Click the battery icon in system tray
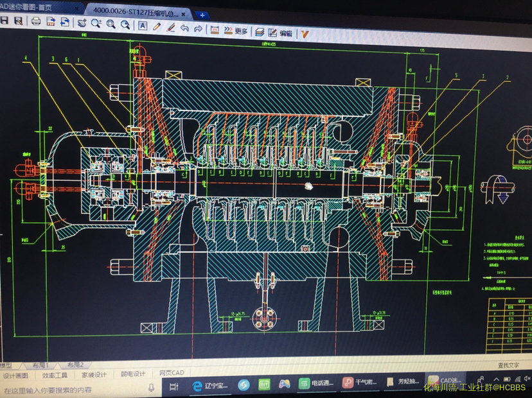532x398 pixels. pos(507,379)
